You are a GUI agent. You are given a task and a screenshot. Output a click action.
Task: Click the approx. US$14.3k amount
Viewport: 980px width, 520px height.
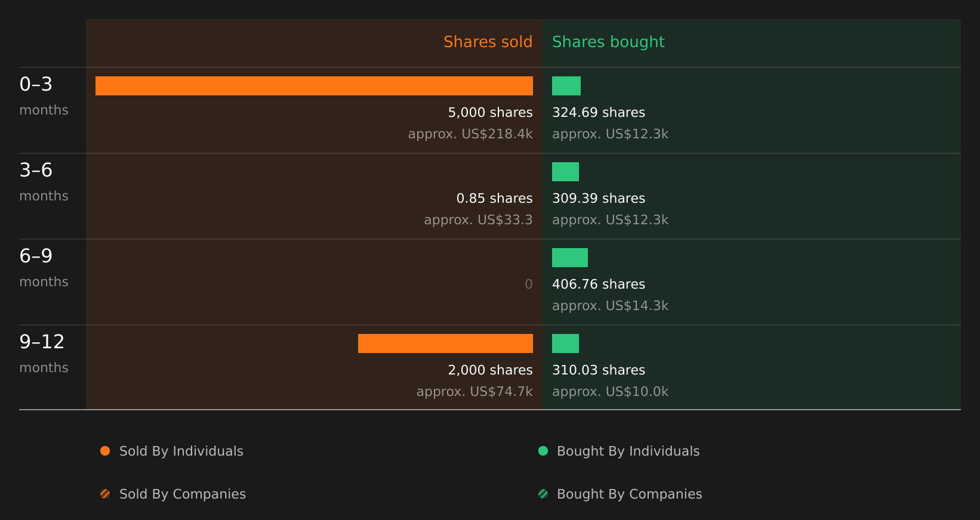610,305
